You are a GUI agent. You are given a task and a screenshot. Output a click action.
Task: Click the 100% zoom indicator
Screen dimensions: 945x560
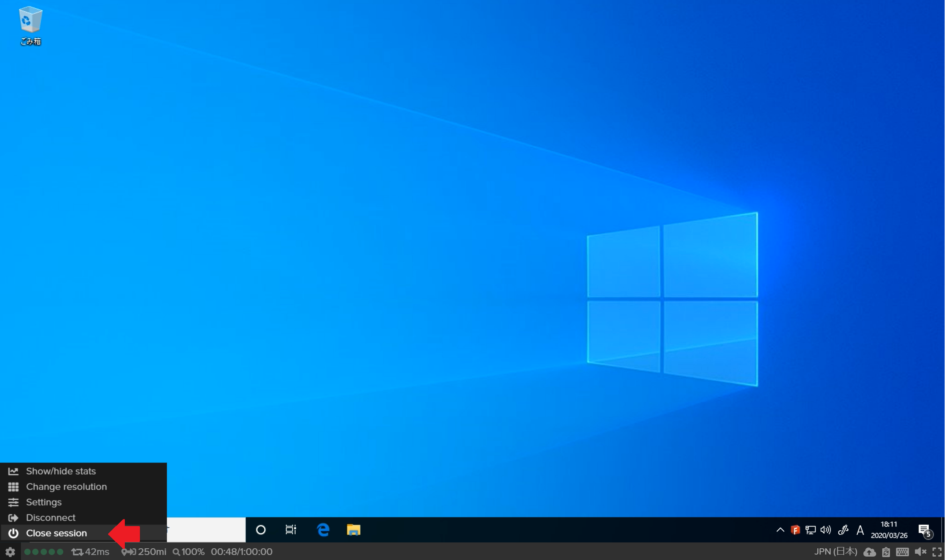[189, 552]
